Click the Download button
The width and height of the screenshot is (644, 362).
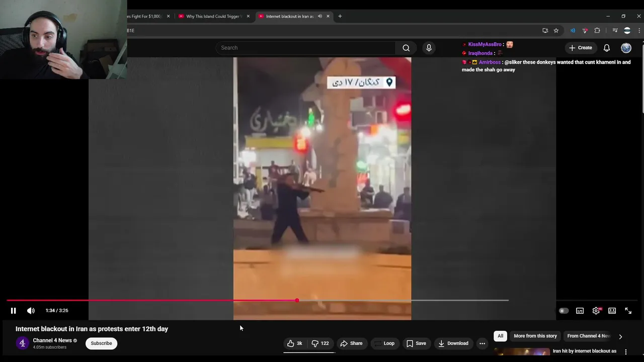click(x=453, y=343)
